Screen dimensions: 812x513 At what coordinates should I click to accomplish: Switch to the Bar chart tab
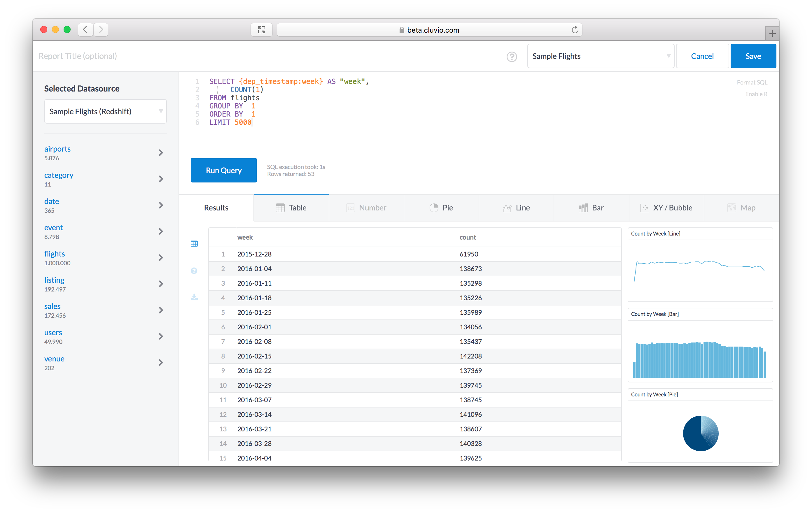pos(591,208)
